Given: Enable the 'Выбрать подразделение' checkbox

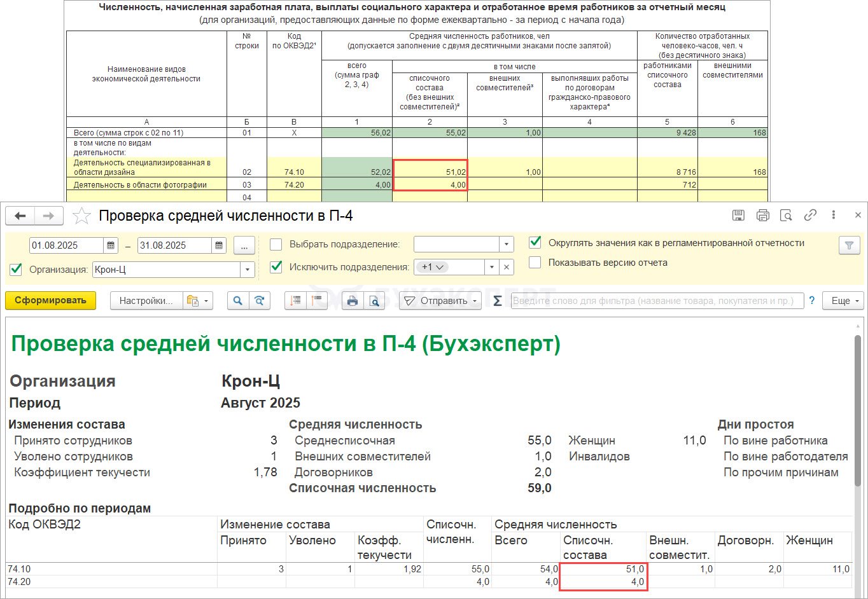Looking at the screenshot, I should click(276, 244).
